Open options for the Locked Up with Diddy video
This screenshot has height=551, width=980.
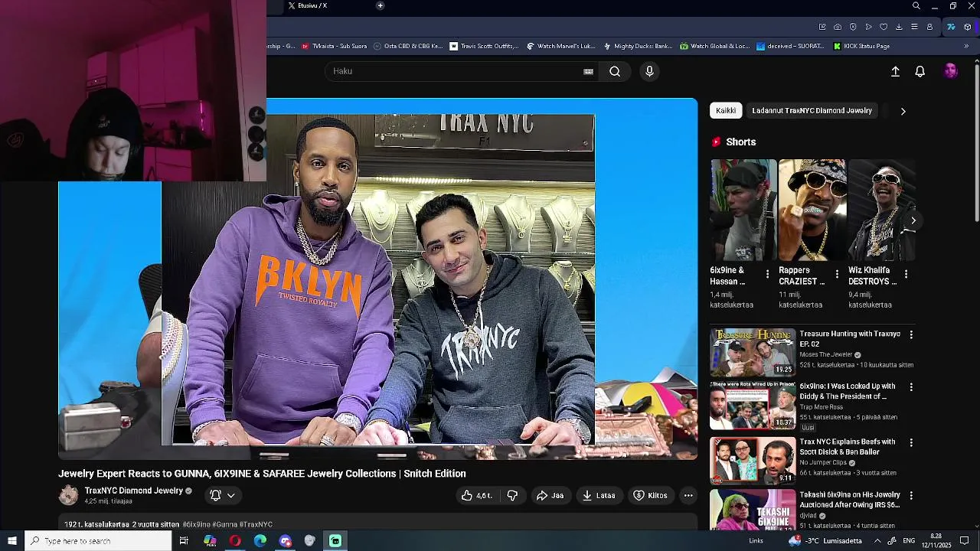pos(911,387)
